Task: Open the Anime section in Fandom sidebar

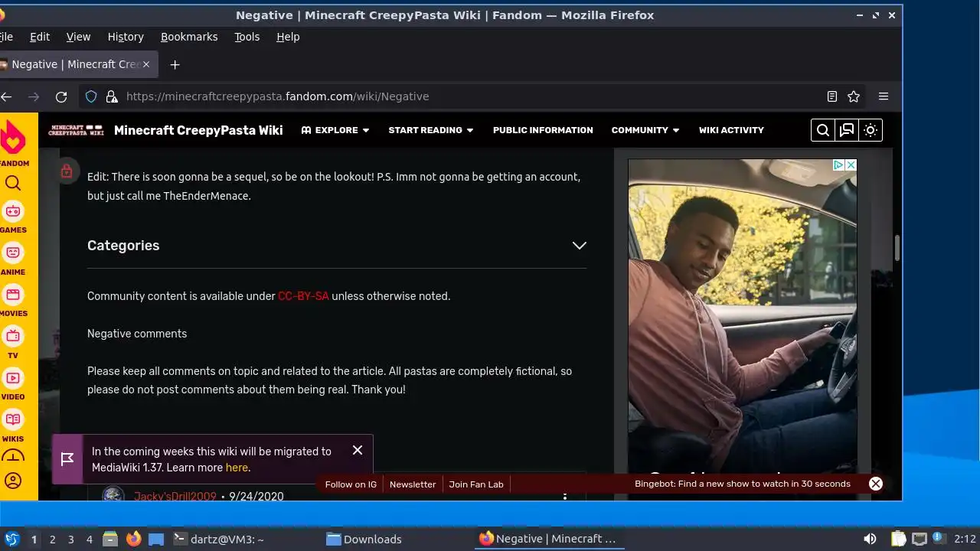Action: tap(13, 259)
